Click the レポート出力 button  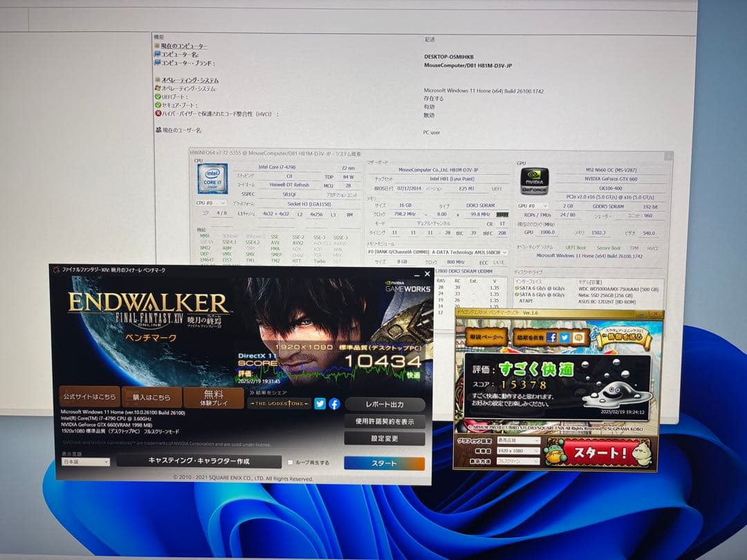tap(385, 404)
